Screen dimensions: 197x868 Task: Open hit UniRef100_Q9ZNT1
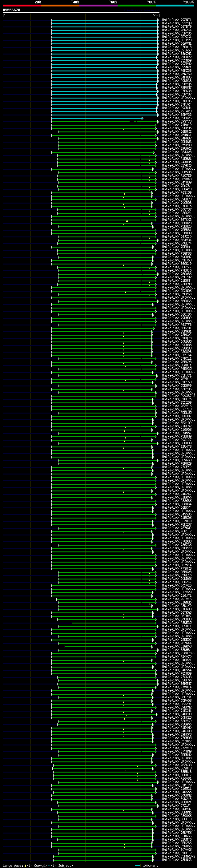[177, 20]
